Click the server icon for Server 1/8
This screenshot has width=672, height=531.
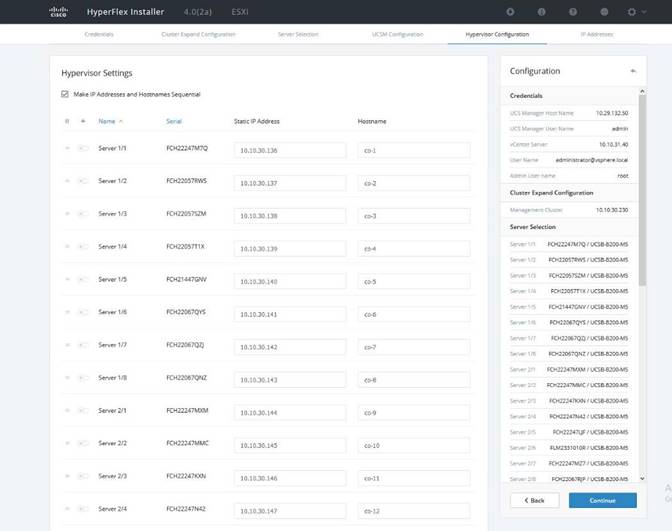pos(83,378)
